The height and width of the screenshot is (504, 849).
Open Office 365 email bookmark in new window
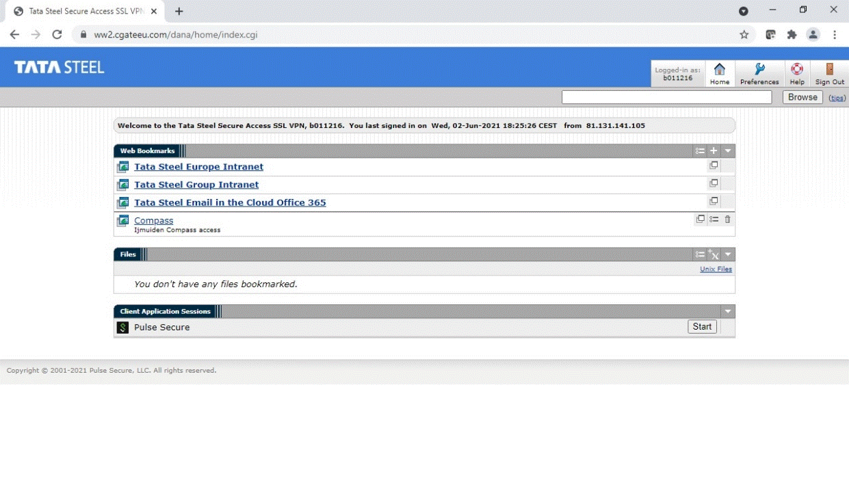point(714,201)
